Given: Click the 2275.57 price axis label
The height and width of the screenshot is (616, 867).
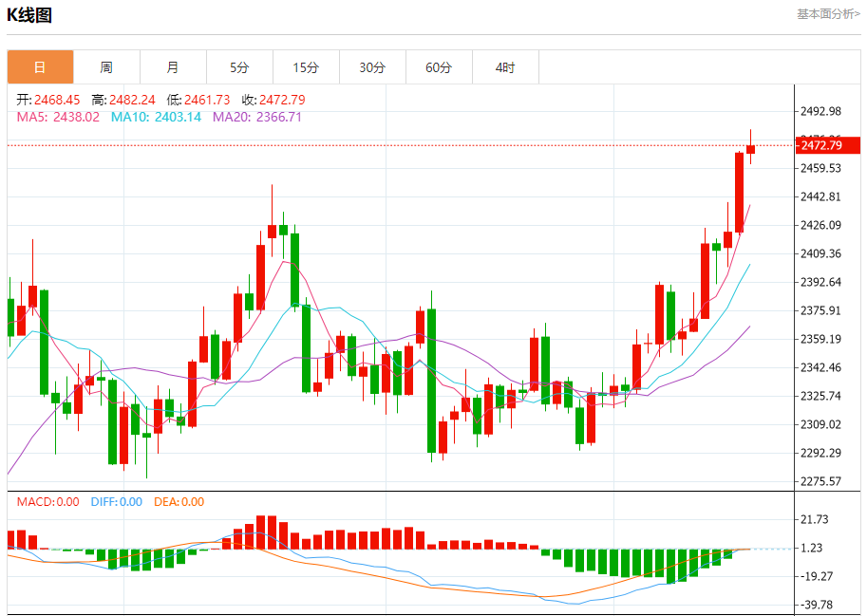Looking at the screenshot, I should point(821,482).
